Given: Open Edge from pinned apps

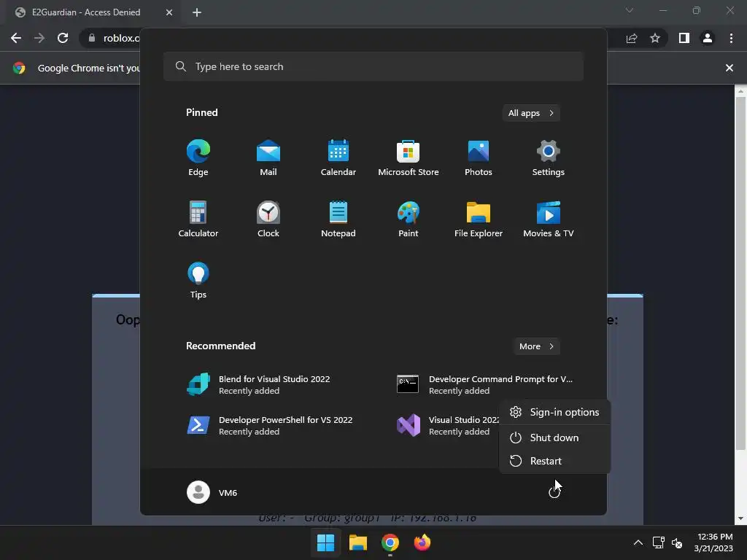Looking at the screenshot, I should pyautogui.click(x=198, y=158).
